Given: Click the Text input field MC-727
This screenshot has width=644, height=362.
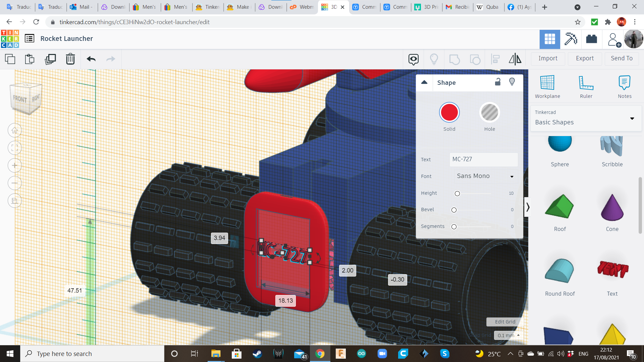Looking at the screenshot, I should 483,160.
